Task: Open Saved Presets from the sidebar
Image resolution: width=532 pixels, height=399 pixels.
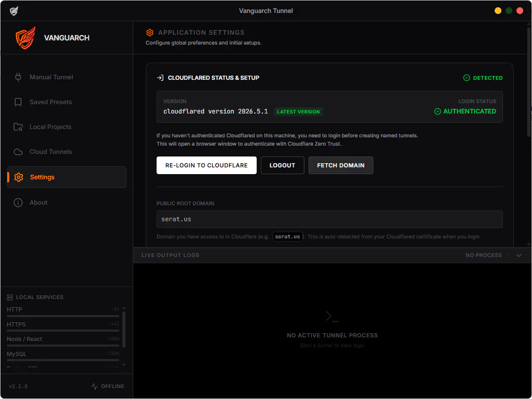Action: pos(66,102)
